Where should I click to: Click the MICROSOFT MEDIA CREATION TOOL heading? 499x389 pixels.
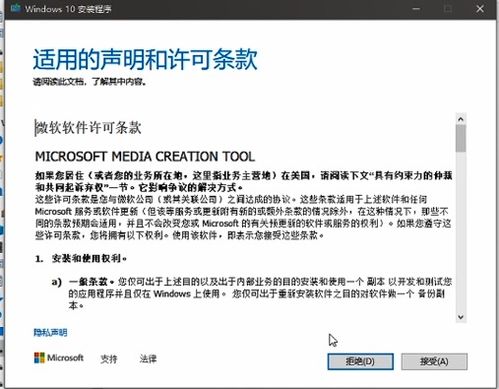point(145,156)
